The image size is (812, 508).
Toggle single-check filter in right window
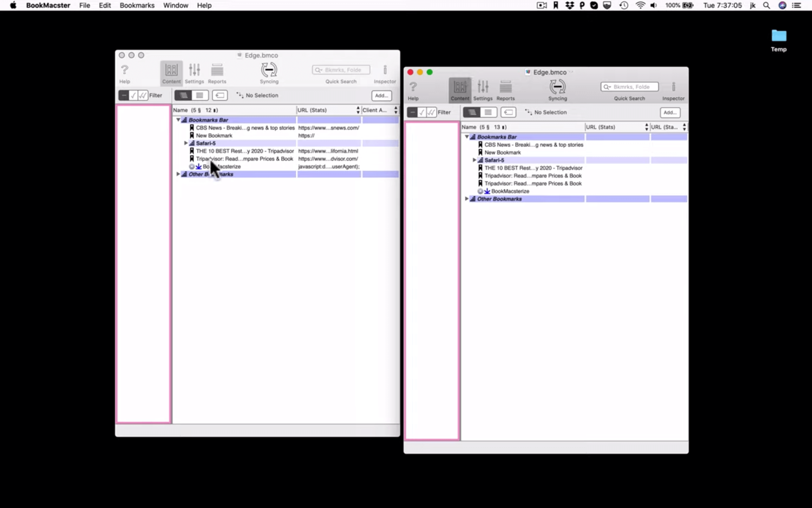click(422, 112)
